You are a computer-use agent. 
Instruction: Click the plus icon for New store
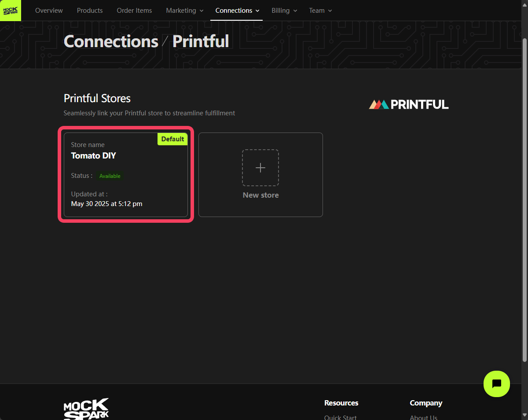tap(260, 168)
